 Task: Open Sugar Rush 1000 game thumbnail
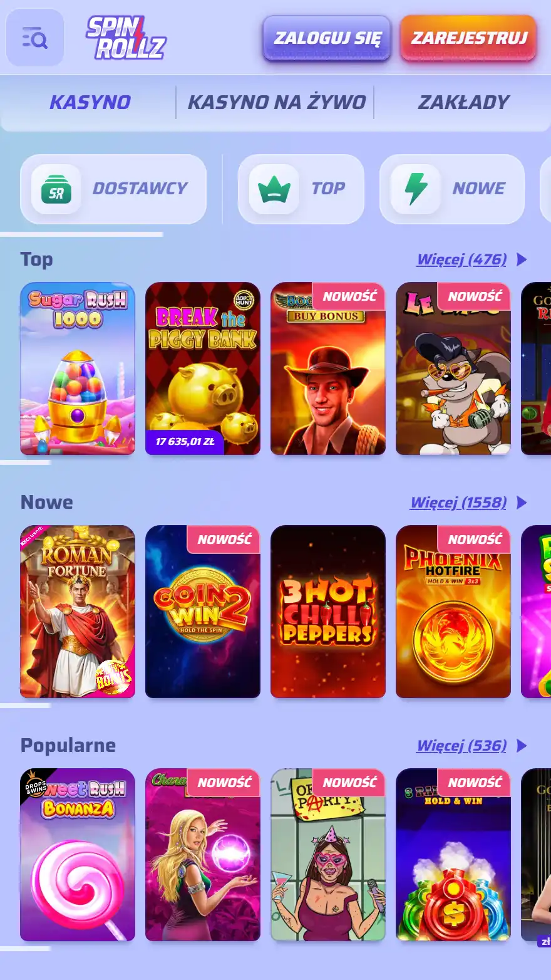(x=78, y=368)
